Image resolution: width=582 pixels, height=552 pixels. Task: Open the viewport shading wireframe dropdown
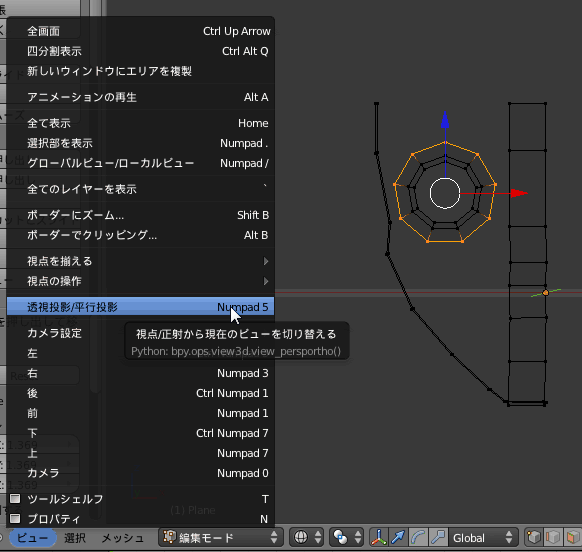[x=307, y=537]
